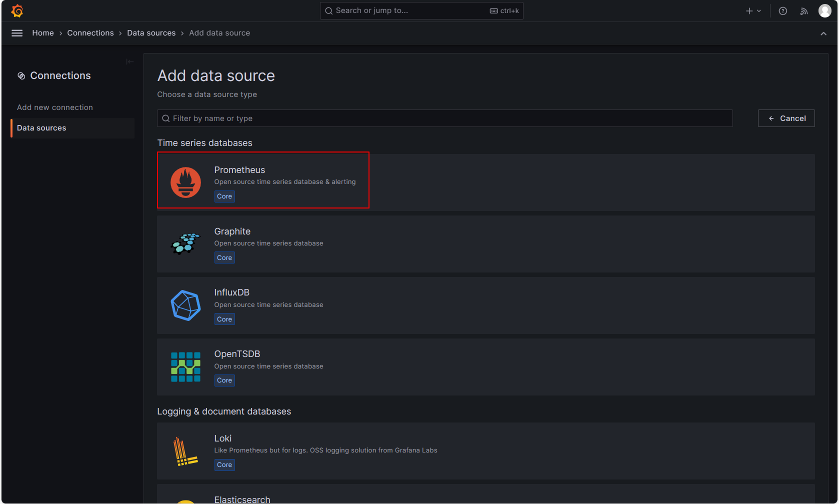Choose the Loki data source
This screenshot has height=504, width=839.
[x=485, y=451]
